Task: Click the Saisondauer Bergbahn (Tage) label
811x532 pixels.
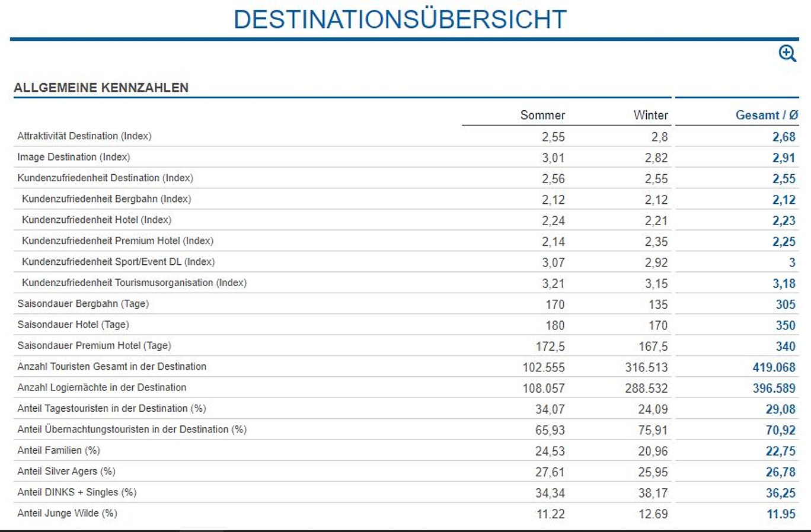Action: [x=83, y=304]
